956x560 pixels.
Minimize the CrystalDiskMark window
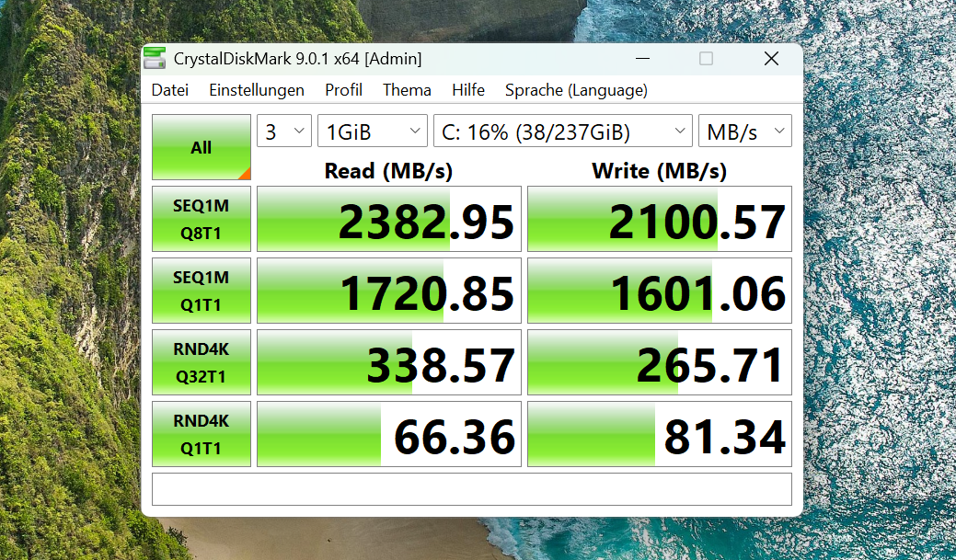(x=642, y=59)
